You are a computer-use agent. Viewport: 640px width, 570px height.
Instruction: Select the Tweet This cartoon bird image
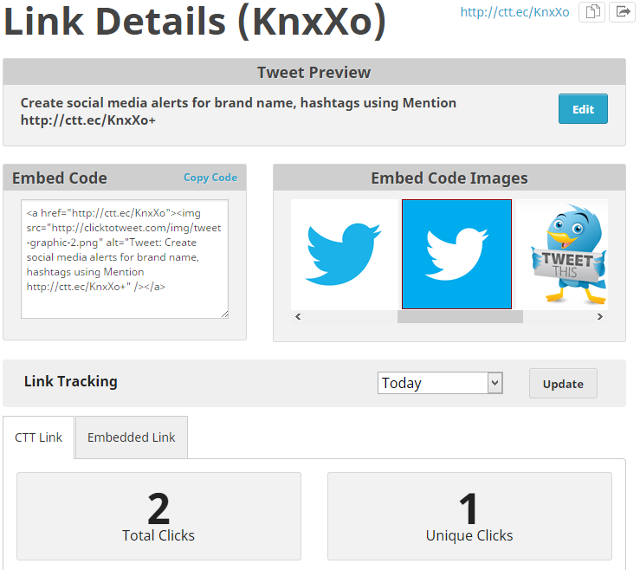(x=562, y=254)
